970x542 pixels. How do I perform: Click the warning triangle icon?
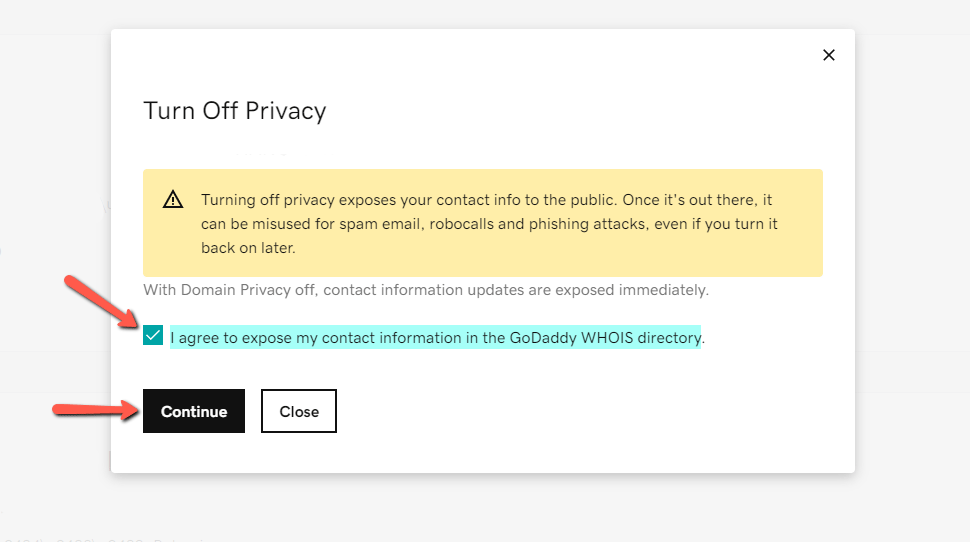coord(173,199)
